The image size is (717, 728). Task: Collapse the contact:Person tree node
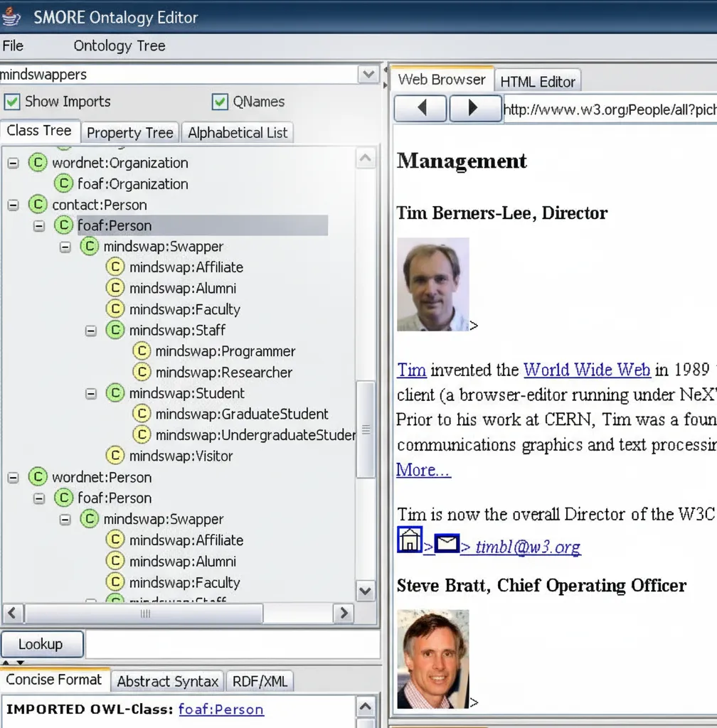click(x=13, y=205)
